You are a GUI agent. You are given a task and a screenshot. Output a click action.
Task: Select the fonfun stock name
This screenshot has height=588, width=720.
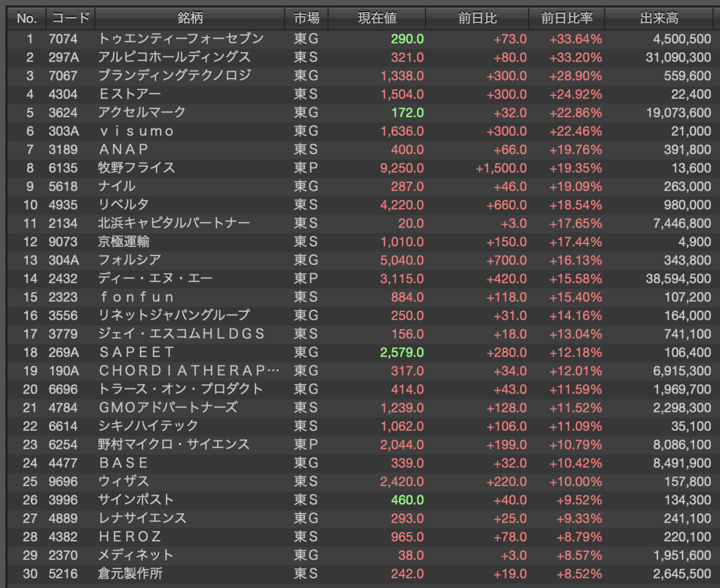(x=137, y=296)
